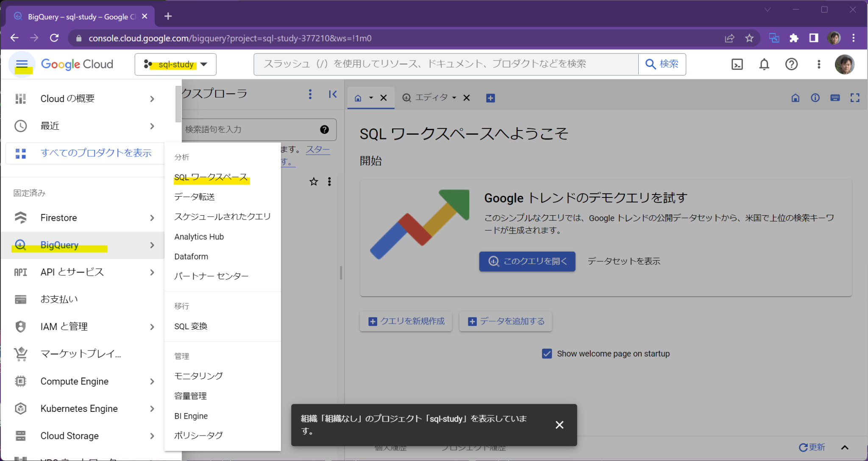The image size is (868, 461).
Task: Open the navigation menu hamburger
Action: point(21,64)
